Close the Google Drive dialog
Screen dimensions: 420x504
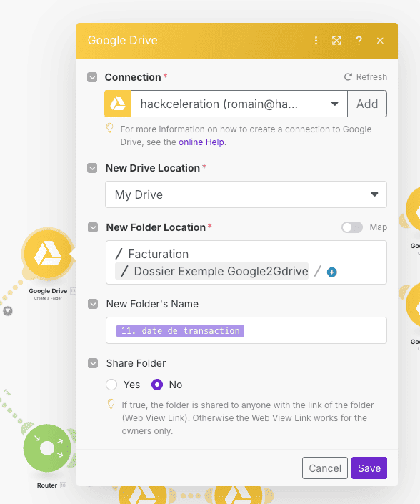click(x=380, y=41)
